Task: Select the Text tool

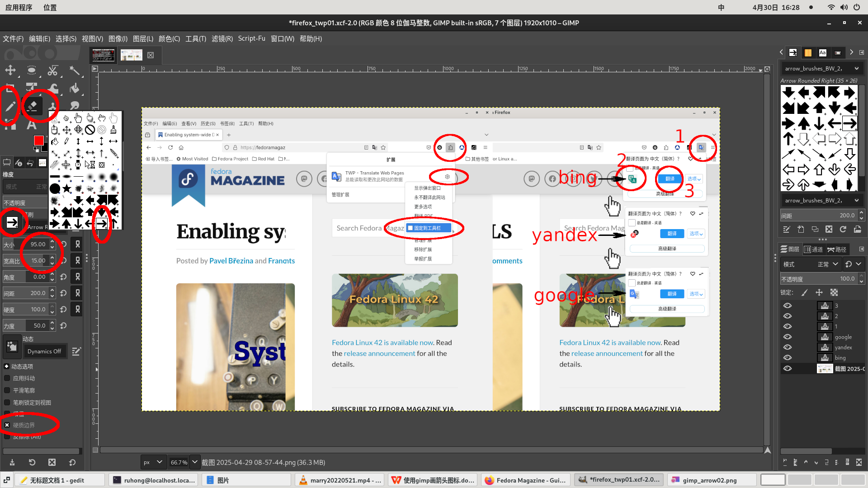Action: (x=32, y=125)
